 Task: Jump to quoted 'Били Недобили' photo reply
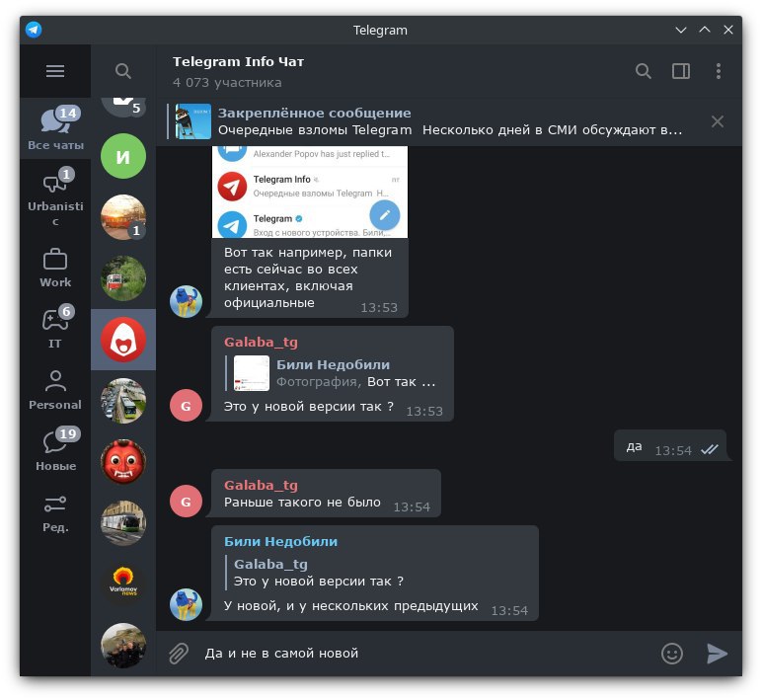click(332, 373)
